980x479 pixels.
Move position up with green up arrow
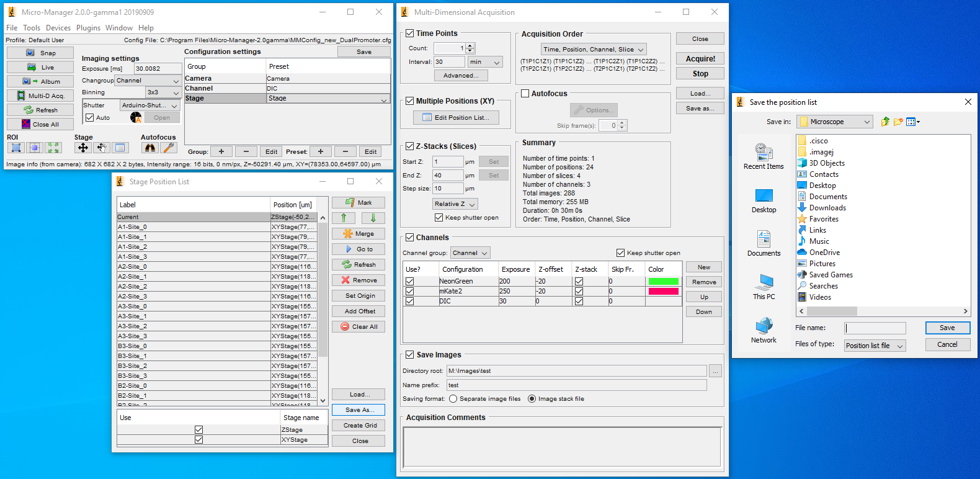(344, 218)
